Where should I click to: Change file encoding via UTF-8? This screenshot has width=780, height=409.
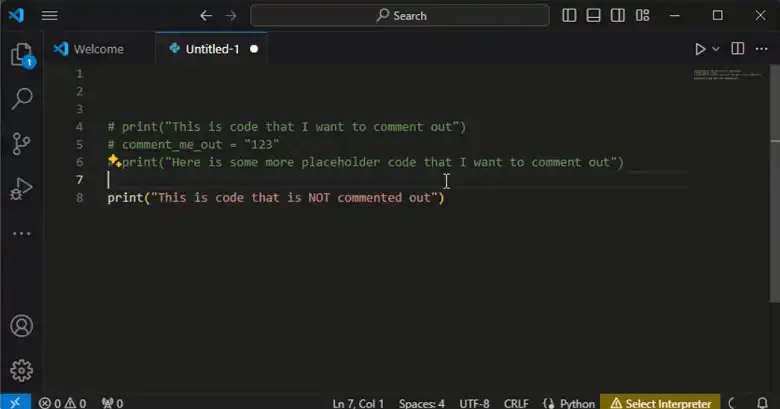pos(475,403)
